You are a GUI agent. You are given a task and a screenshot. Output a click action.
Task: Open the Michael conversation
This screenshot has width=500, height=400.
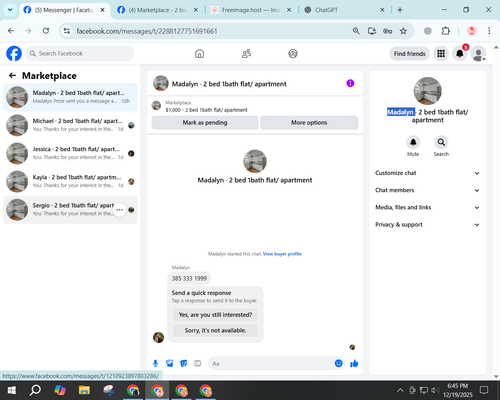pos(70,125)
